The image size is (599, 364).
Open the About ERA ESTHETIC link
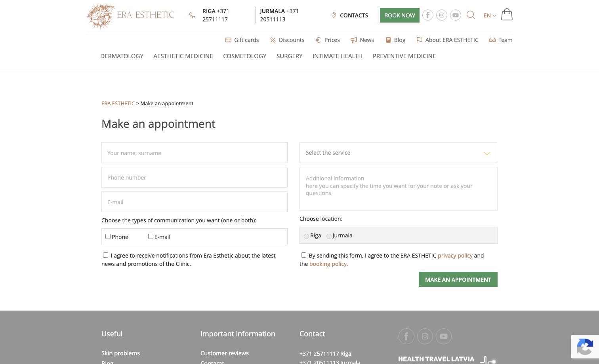452,40
